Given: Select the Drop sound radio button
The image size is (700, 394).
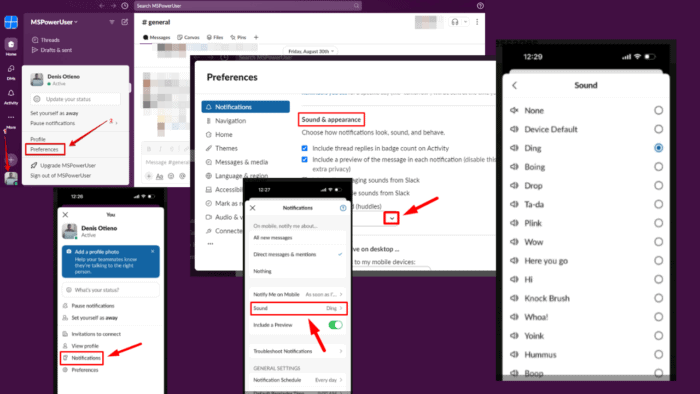Looking at the screenshot, I should tap(658, 185).
